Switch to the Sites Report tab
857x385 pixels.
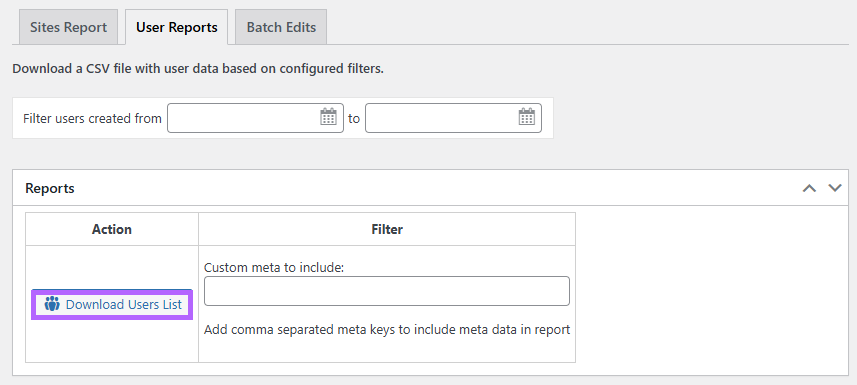68,27
